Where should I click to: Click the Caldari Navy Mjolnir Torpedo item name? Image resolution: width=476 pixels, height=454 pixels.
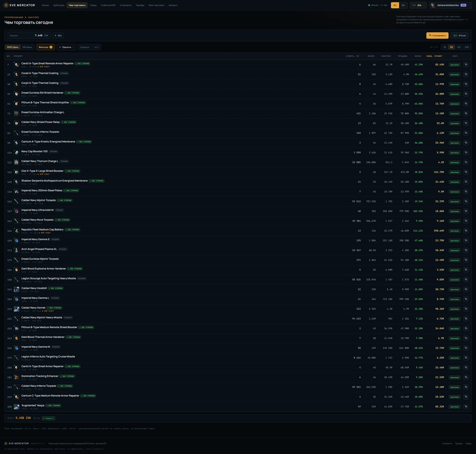(39, 200)
